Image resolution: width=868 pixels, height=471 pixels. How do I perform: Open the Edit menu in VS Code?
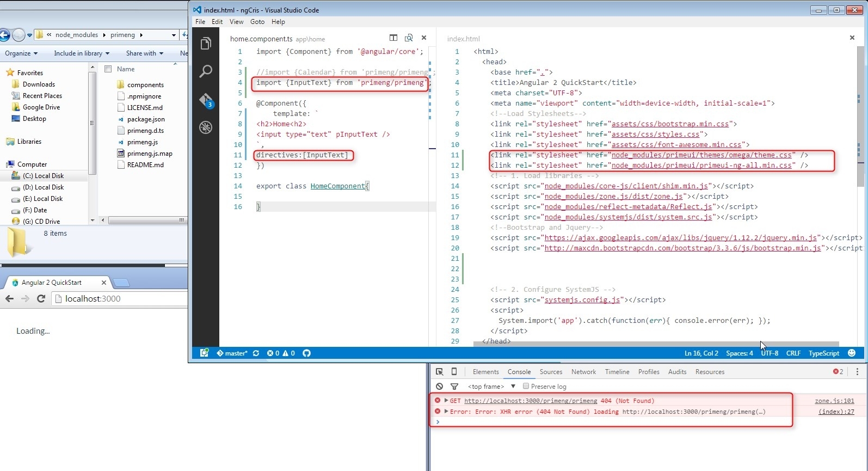217,22
